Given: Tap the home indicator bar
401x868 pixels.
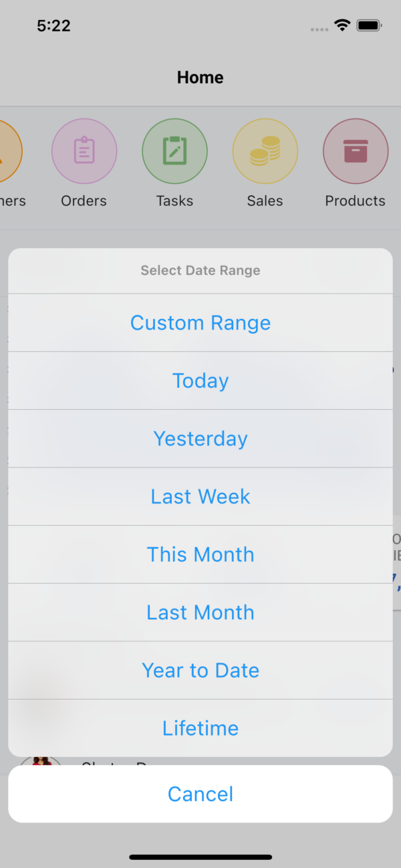Looking at the screenshot, I should [x=200, y=857].
